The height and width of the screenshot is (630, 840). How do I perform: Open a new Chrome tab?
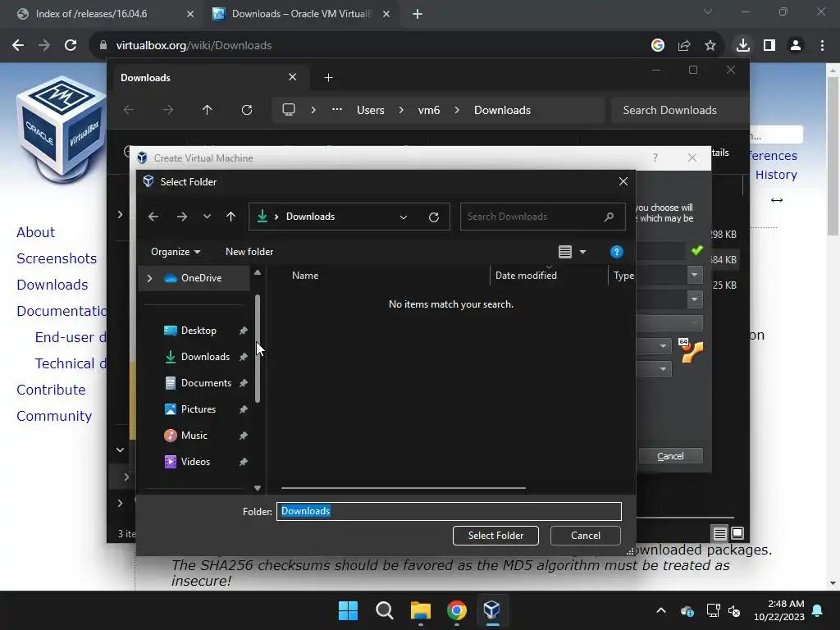tap(418, 14)
